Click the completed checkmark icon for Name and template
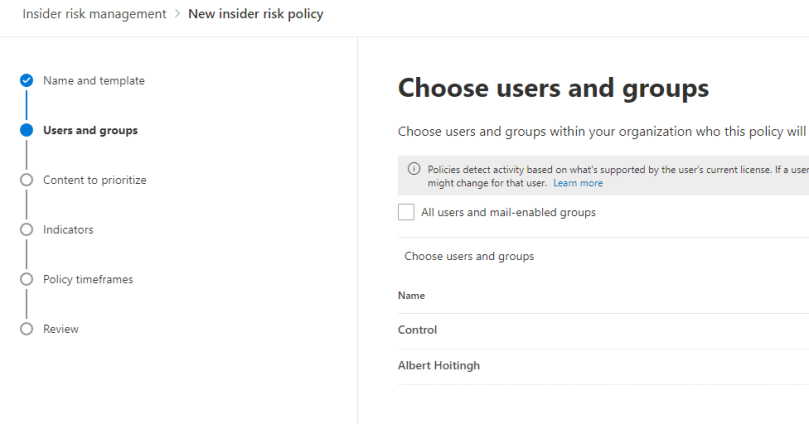 26,81
